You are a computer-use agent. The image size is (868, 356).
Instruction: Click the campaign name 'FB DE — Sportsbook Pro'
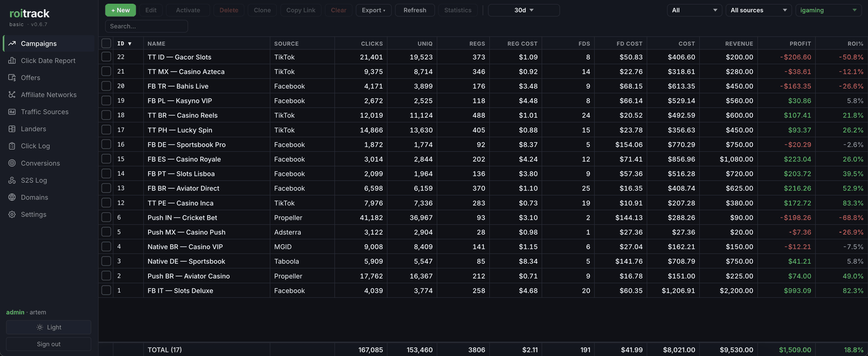coord(187,144)
